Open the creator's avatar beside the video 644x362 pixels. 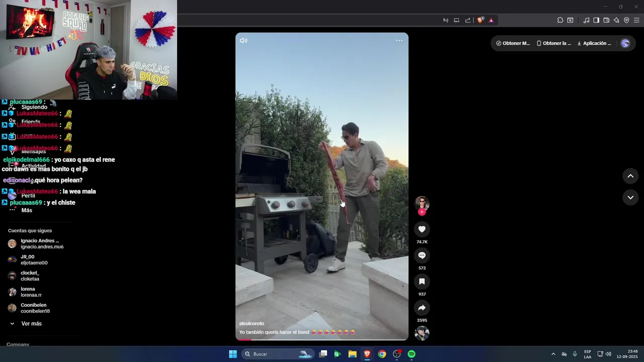[422, 203]
